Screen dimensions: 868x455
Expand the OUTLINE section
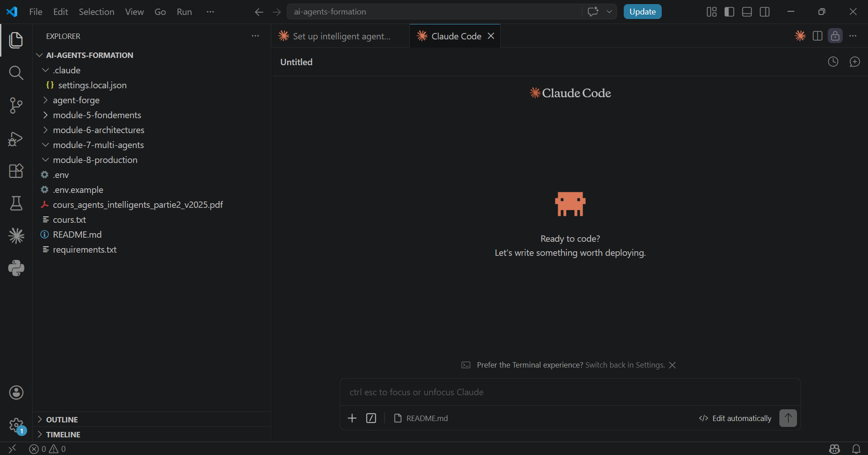click(x=152, y=420)
